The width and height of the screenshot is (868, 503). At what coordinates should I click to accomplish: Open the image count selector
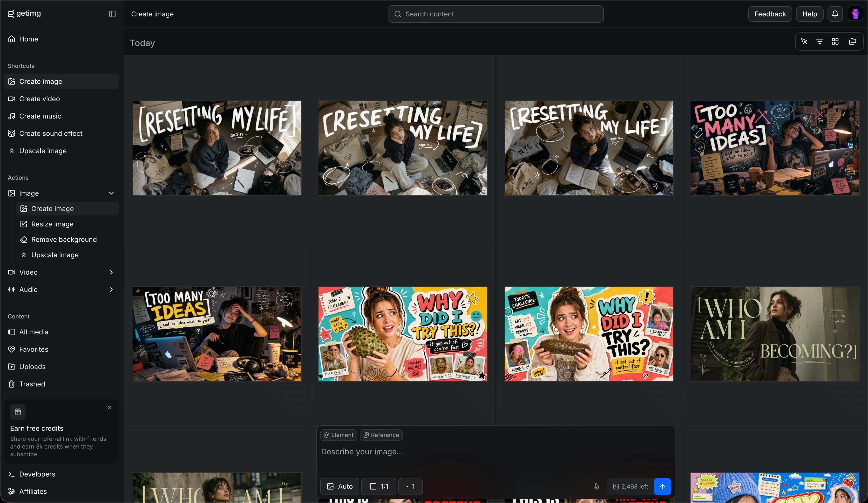411,486
